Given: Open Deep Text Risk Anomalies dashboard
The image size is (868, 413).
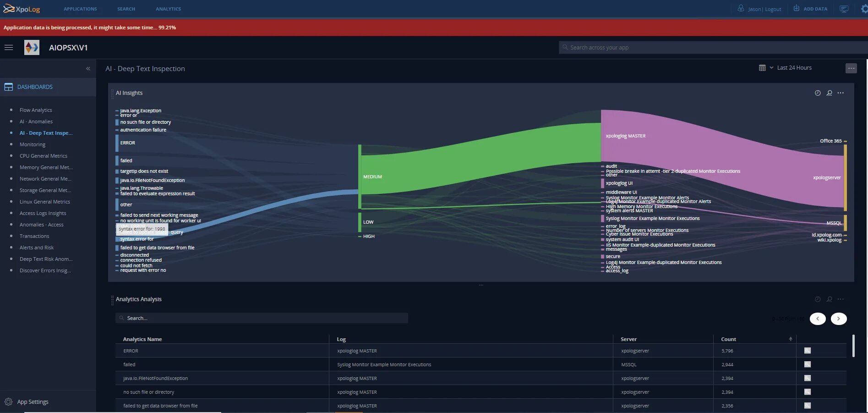Looking at the screenshot, I should [46, 259].
